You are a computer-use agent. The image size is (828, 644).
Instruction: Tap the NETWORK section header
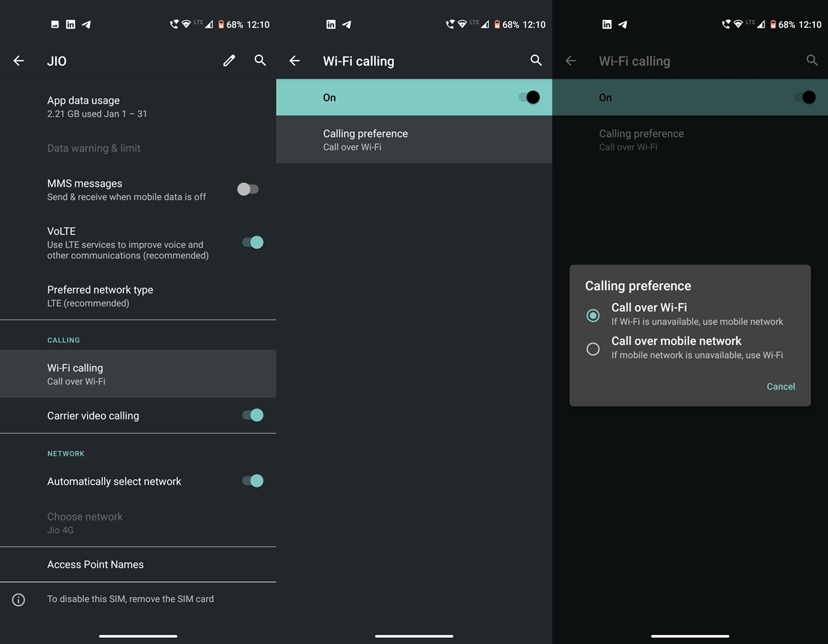(66, 453)
